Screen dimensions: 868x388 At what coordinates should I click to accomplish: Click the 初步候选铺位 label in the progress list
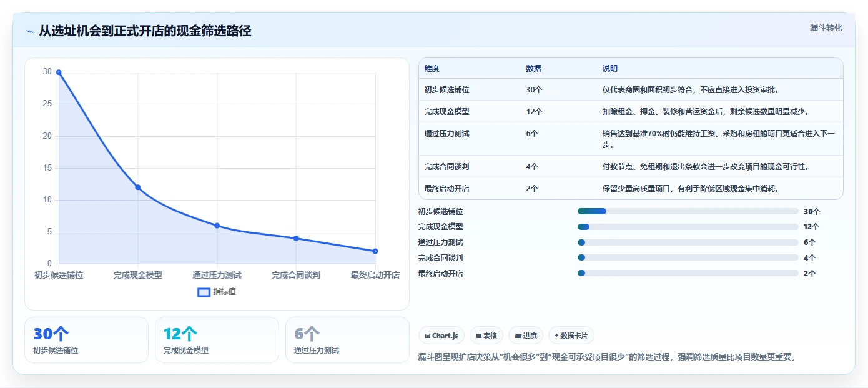[441, 211]
